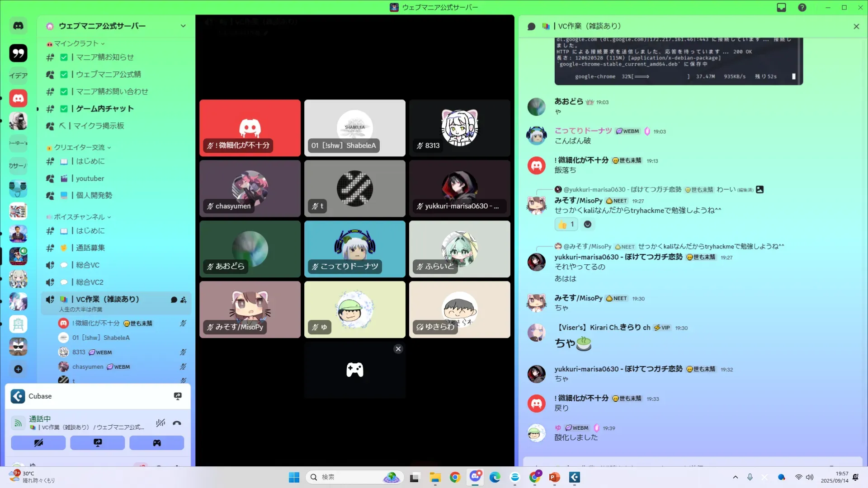
Task: Open Direct Messages via Discord home icon
Action: pos(18,26)
